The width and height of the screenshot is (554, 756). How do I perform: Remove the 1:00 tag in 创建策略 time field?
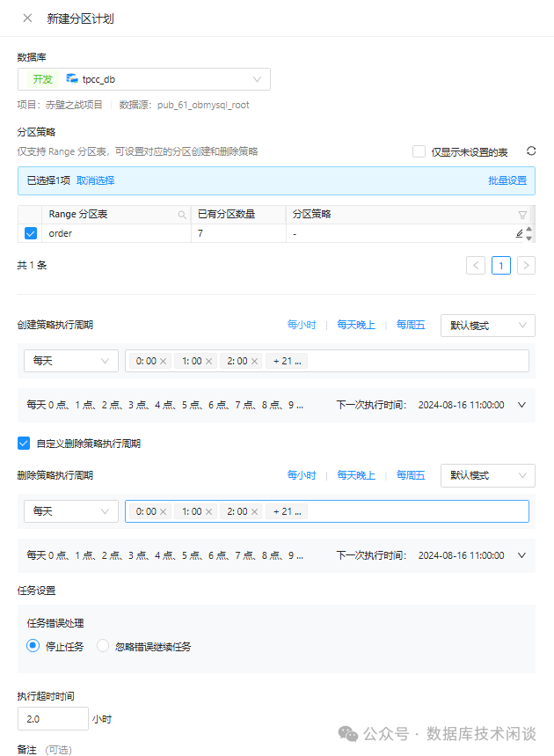pos(208,361)
